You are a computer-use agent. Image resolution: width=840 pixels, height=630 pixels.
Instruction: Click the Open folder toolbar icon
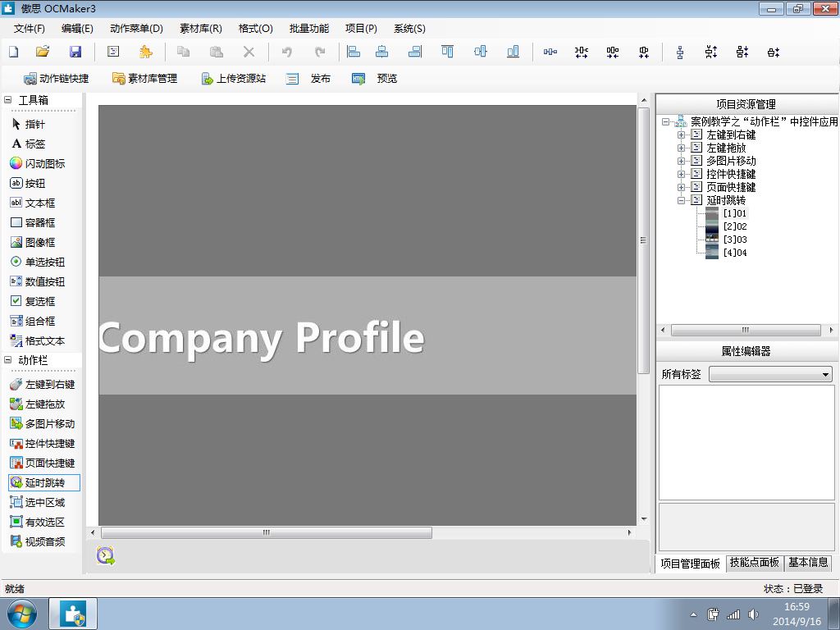(x=43, y=52)
